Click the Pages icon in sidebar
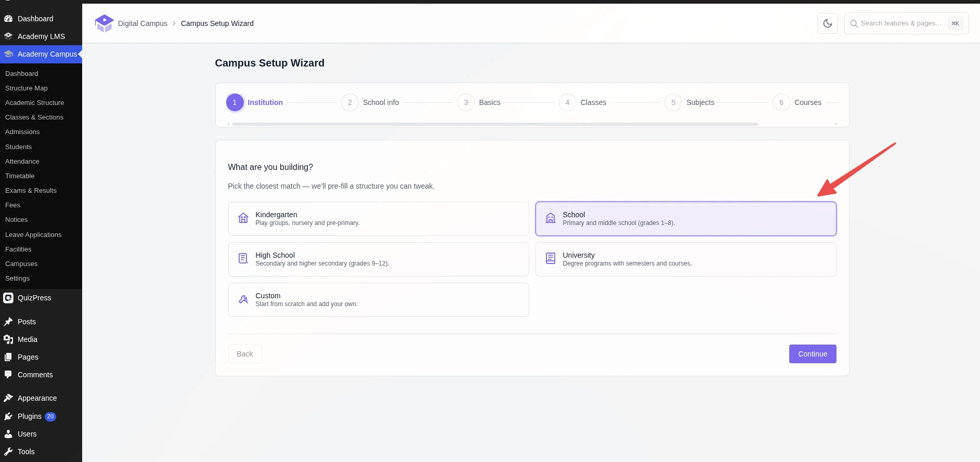 tap(8, 357)
